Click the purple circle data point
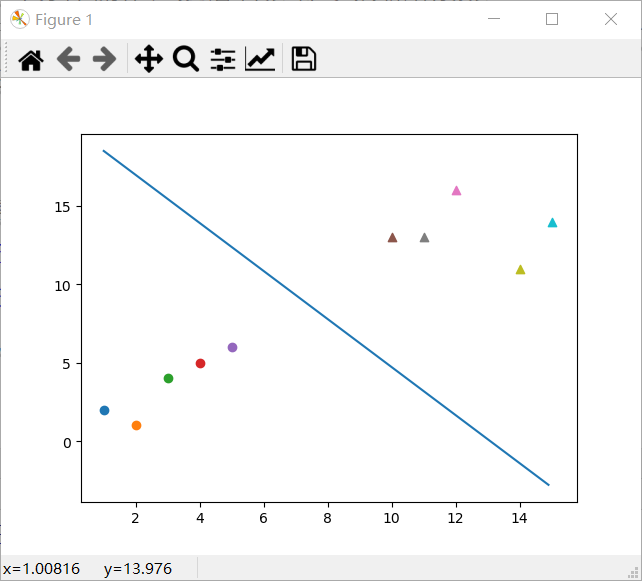642x581 pixels. pos(232,347)
